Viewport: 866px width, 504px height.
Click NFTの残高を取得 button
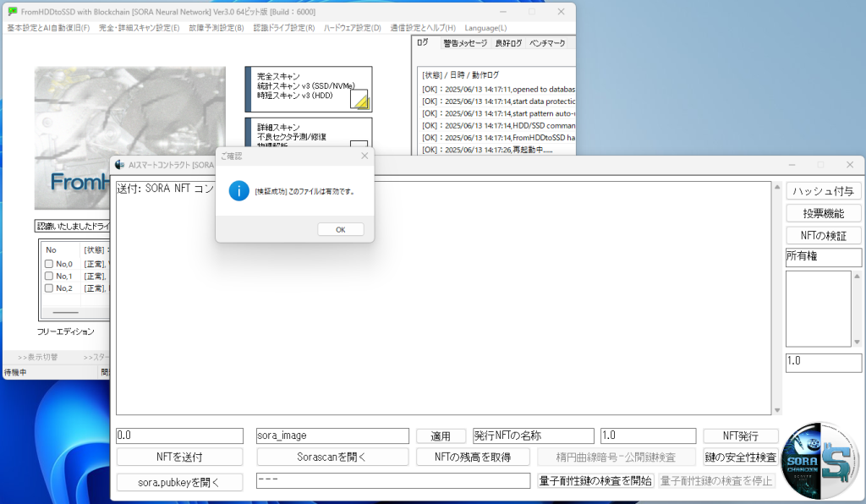pos(473,457)
